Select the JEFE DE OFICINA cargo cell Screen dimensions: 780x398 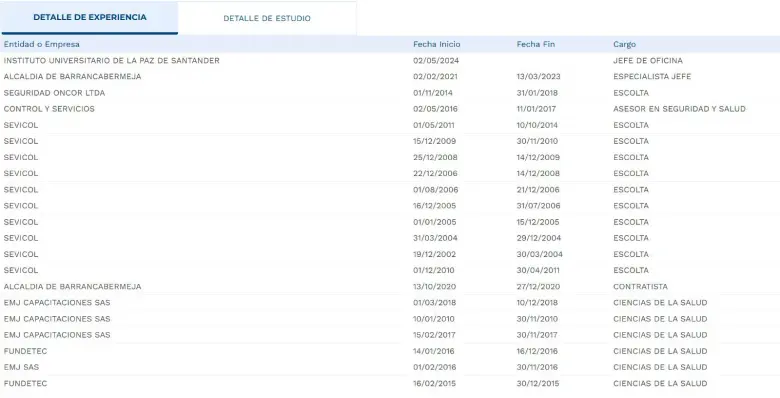(x=648, y=61)
